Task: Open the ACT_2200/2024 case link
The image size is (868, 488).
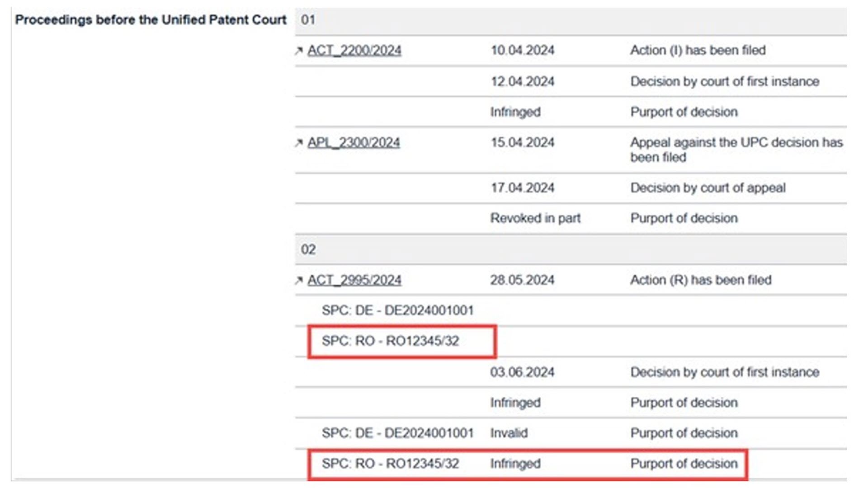Action: tap(354, 51)
